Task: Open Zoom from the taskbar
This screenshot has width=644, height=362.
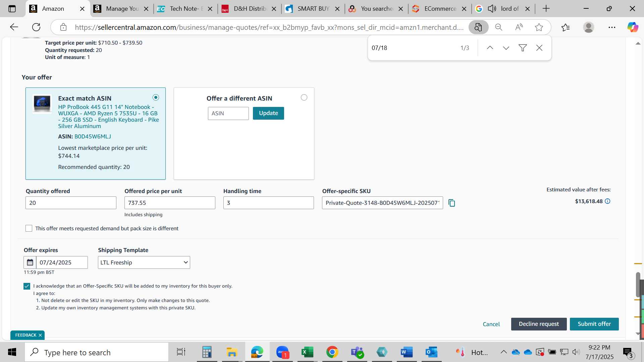Action: pos(282,352)
